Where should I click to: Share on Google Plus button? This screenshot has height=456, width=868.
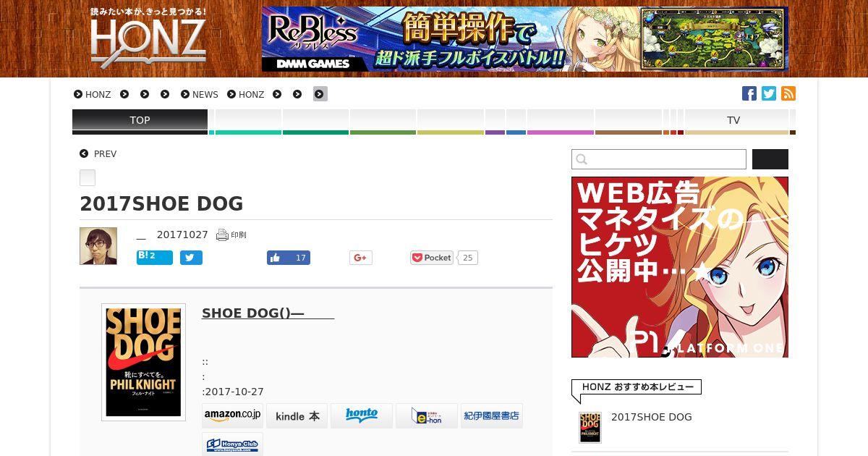(x=361, y=258)
